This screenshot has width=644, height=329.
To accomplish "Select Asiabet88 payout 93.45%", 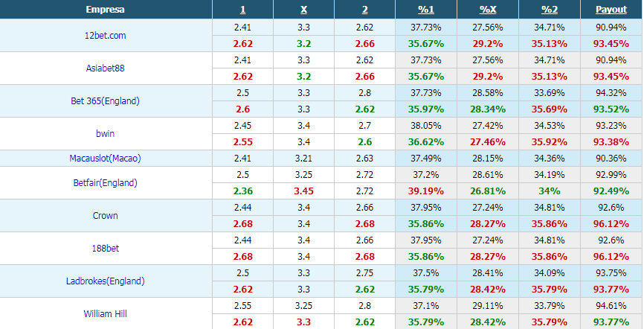I will click(611, 77).
